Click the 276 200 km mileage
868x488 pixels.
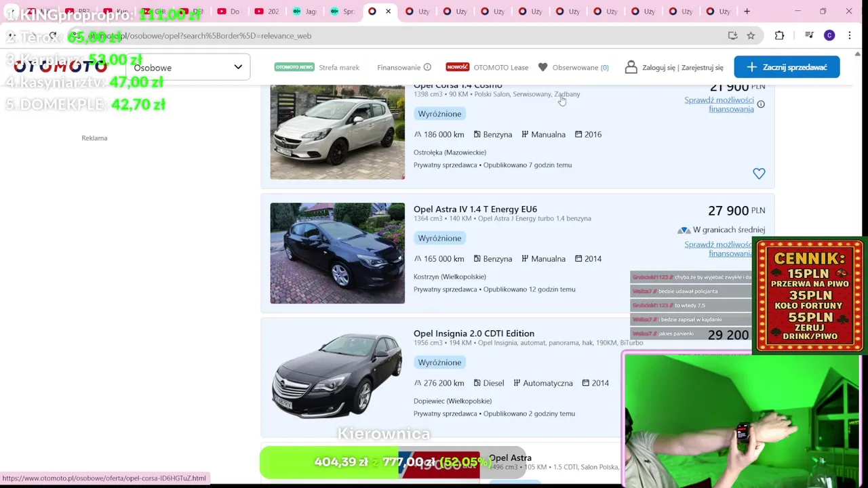443,383
